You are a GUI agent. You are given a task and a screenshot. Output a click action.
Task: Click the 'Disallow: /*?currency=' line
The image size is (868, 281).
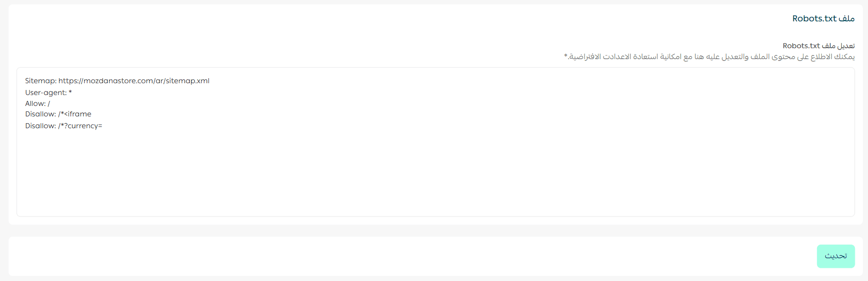click(x=63, y=126)
